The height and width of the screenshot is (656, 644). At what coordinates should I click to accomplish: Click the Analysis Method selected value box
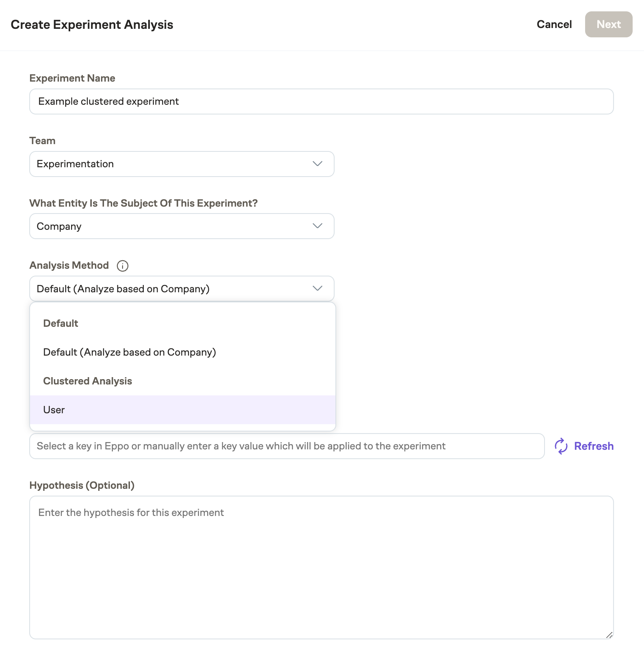tap(171, 289)
